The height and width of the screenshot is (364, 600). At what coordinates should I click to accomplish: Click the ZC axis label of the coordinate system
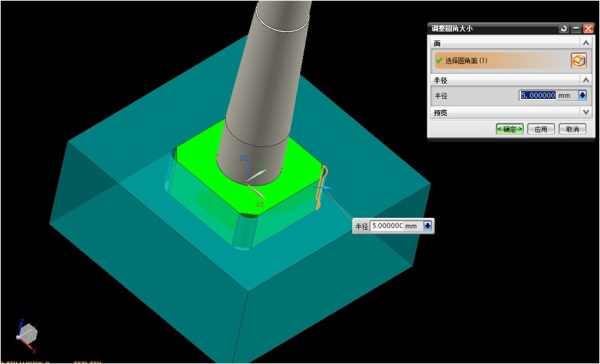(243, 158)
